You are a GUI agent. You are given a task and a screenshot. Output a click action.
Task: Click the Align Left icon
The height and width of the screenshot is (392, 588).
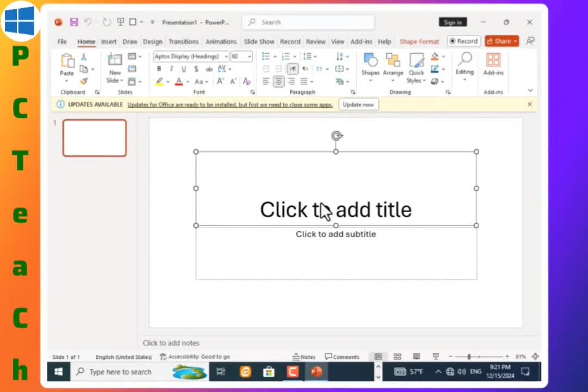pos(266,81)
